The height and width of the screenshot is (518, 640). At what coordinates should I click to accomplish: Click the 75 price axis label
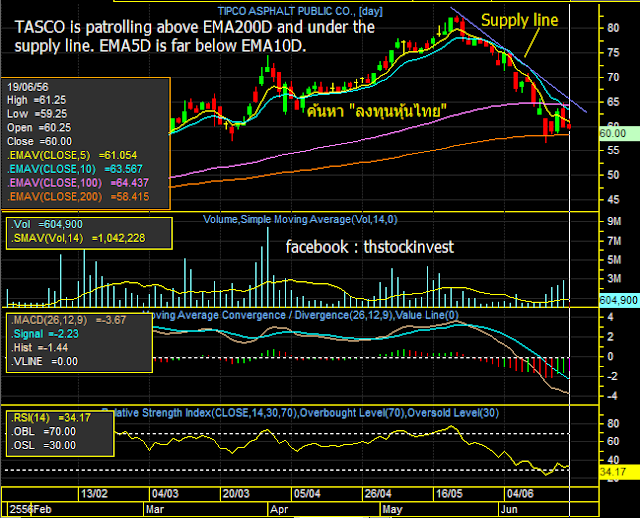613,53
